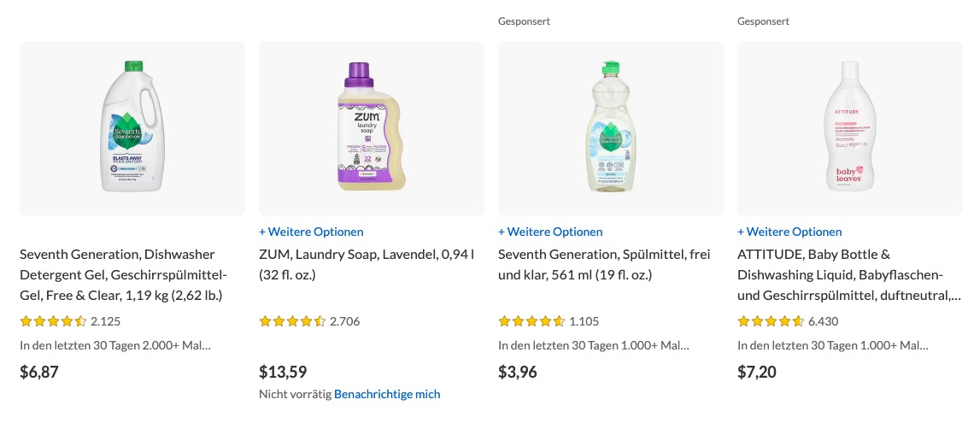This screenshot has height=423, width=980.
Task: Click star rating of ZUM soap (2.706)
Action: tap(292, 321)
